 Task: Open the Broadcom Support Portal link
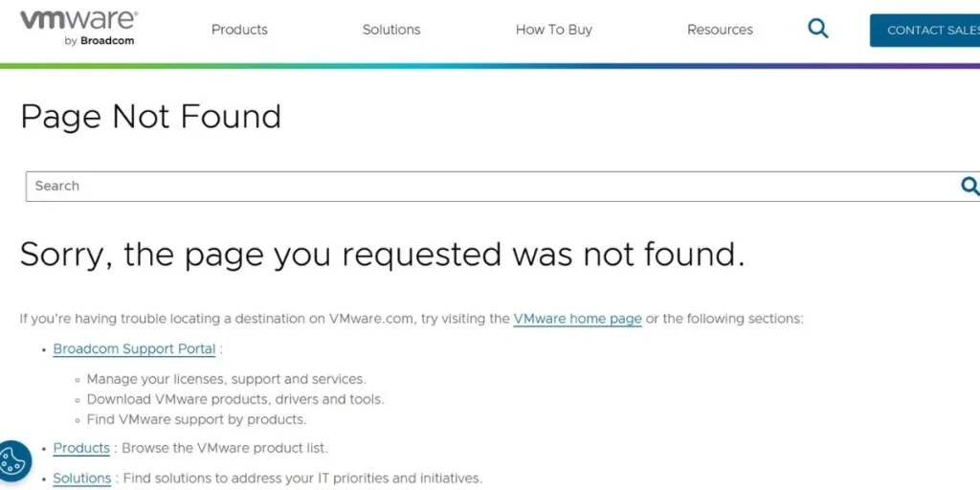click(134, 349)
